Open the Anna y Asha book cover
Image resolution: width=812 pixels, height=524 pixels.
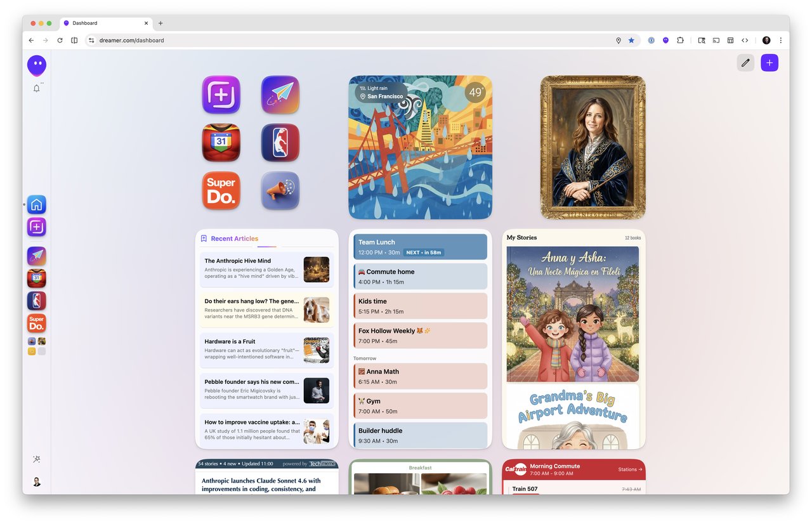[573, 314]
